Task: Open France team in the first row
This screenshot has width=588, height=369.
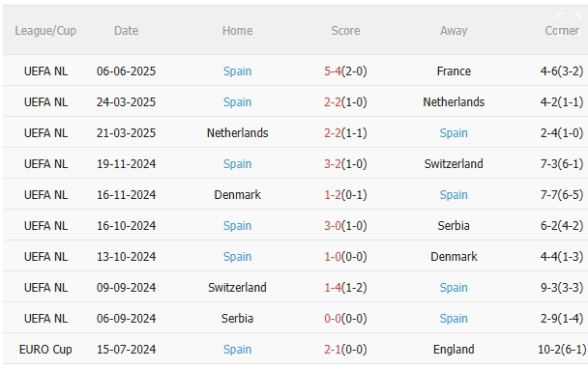Action: (x=454, y=71)
